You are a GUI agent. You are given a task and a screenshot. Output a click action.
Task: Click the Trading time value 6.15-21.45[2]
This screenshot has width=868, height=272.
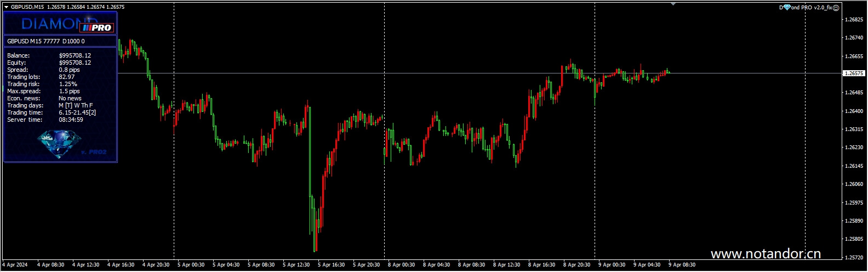click(x=77, y=112)
